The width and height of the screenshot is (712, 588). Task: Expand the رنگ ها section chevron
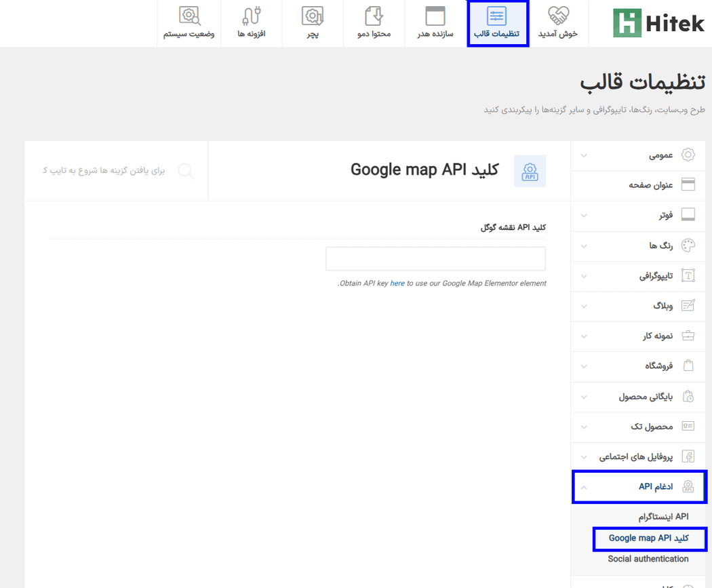[584, 246]
